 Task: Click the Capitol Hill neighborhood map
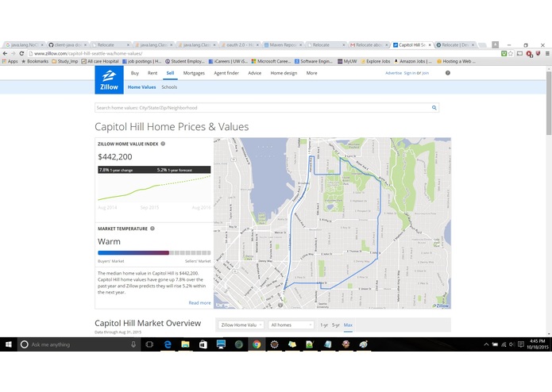332,223
